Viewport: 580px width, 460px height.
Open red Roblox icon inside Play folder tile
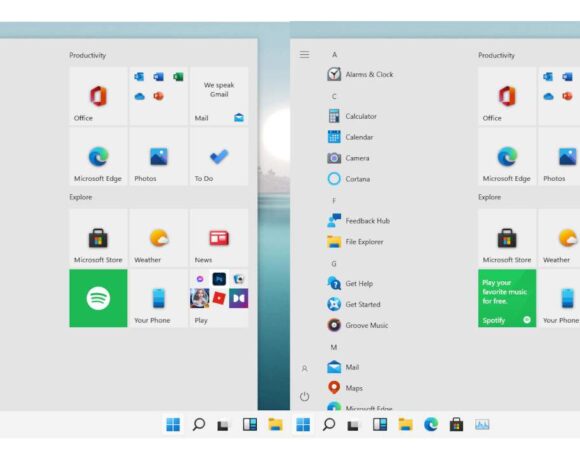pos(219,298)
